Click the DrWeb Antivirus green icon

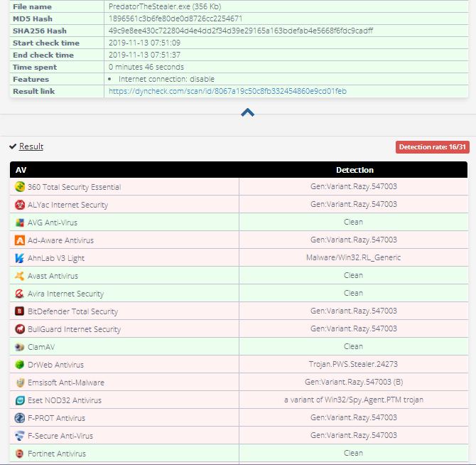point(20,365)
